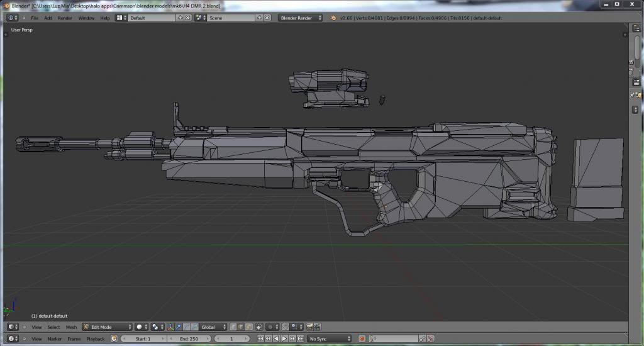Screen dimensions: 644x346
Task: Toggle the preview frame range clock icon
Action: pos(114,338)
